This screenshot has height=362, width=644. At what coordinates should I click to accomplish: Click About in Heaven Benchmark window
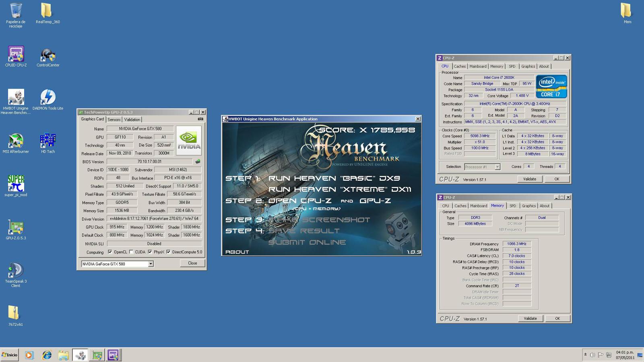click(x=237, y=252)
